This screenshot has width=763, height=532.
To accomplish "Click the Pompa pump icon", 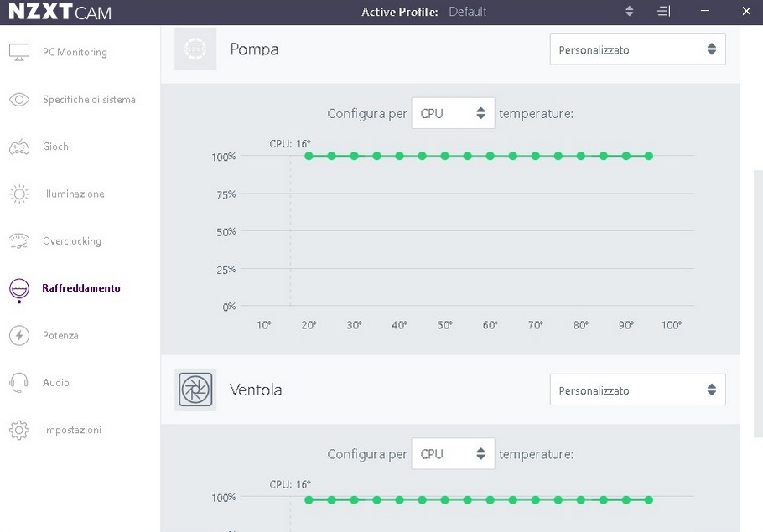I will 195,49.
